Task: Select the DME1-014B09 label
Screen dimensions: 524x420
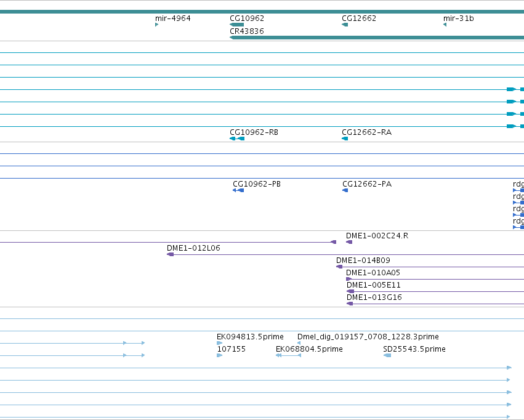Action: tap(363, 260)
